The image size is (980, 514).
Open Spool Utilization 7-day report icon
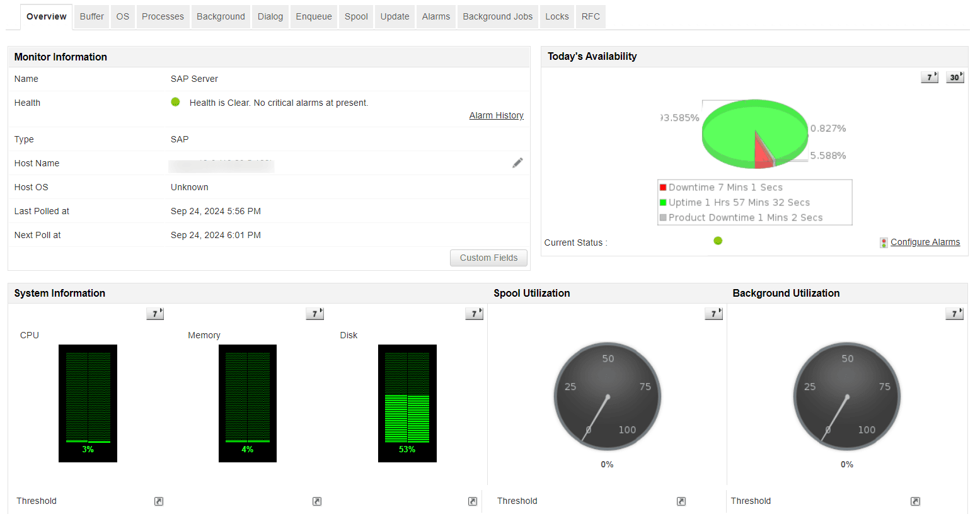714,313
